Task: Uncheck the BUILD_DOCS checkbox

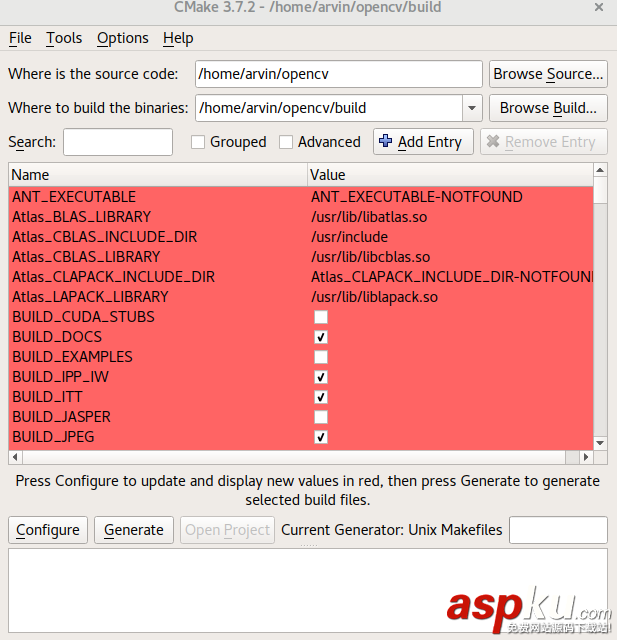Action: pyautogui.click(x=321, y=337)
